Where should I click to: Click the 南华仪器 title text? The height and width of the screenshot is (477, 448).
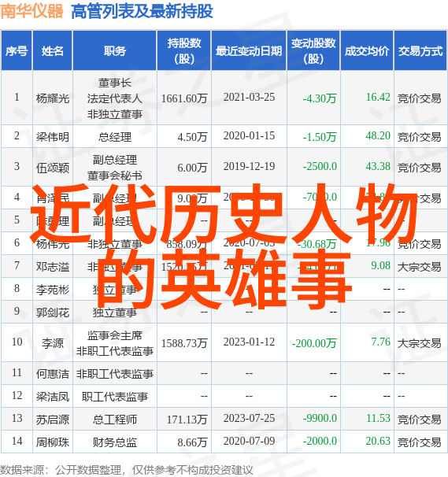[31, 12]
